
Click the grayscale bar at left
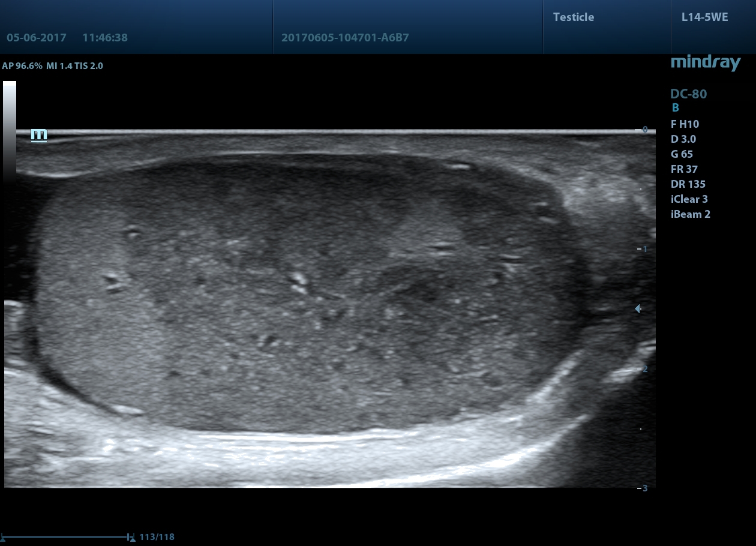tap(10, 129)
